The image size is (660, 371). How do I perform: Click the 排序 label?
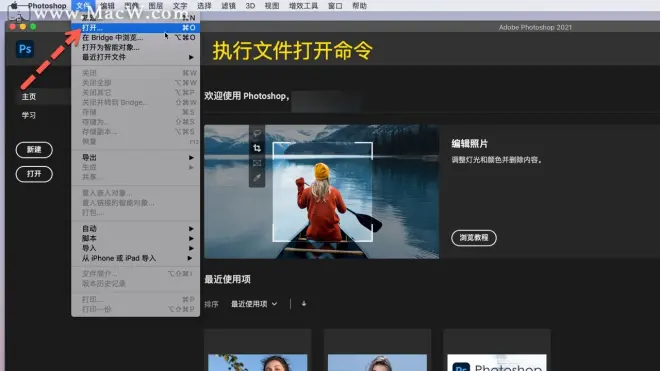tap(211, 304)
